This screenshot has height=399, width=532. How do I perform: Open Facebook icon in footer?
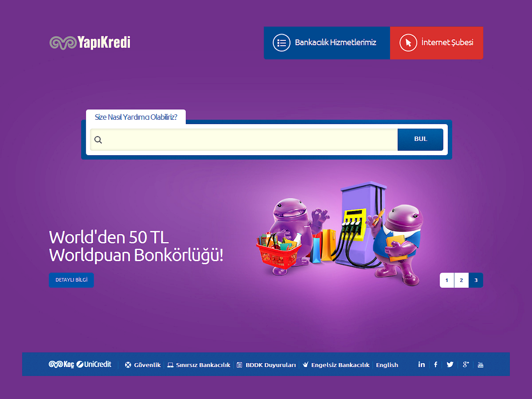[x=436, y=364]
